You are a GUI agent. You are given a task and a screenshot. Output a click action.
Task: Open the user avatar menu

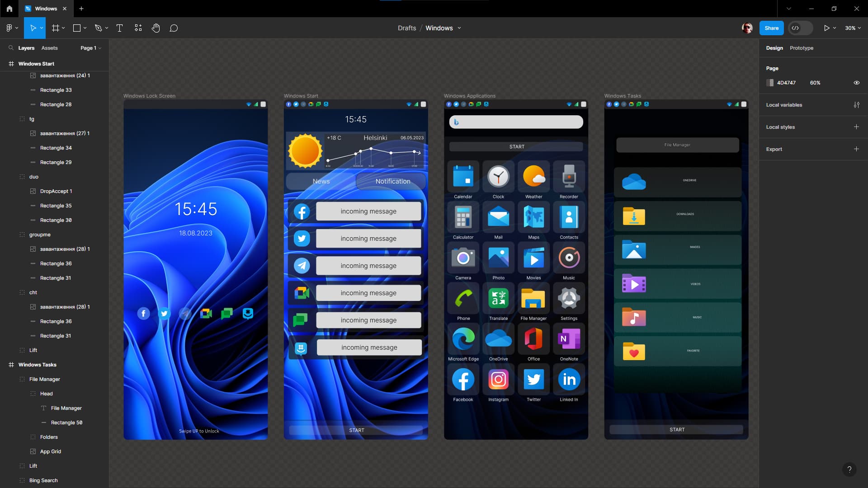click(747, 28)
